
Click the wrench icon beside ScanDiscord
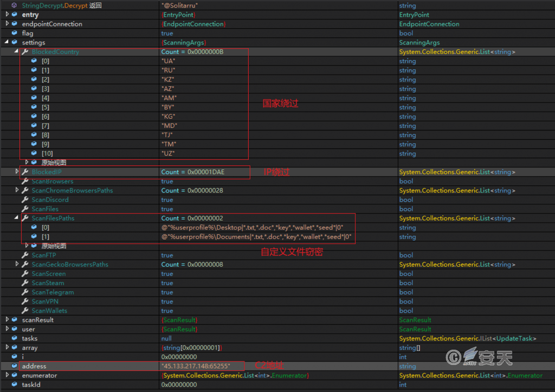coord(25,200)
